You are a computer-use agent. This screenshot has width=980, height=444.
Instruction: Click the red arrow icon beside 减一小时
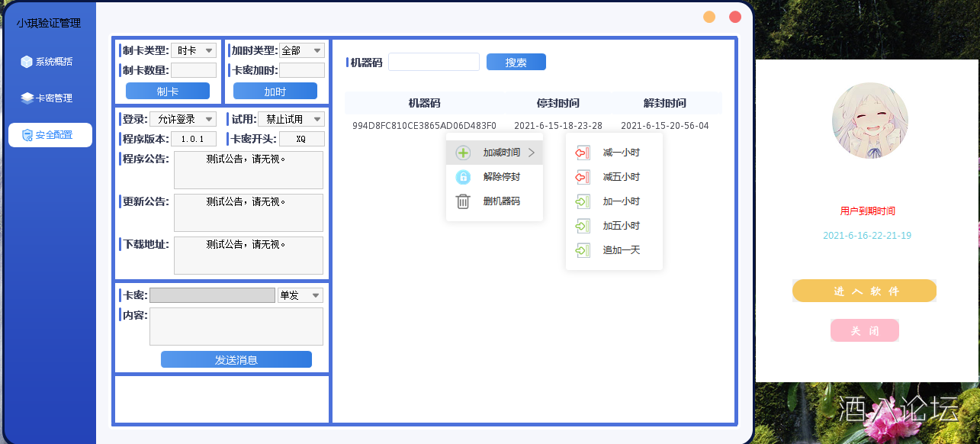[583, 153]
